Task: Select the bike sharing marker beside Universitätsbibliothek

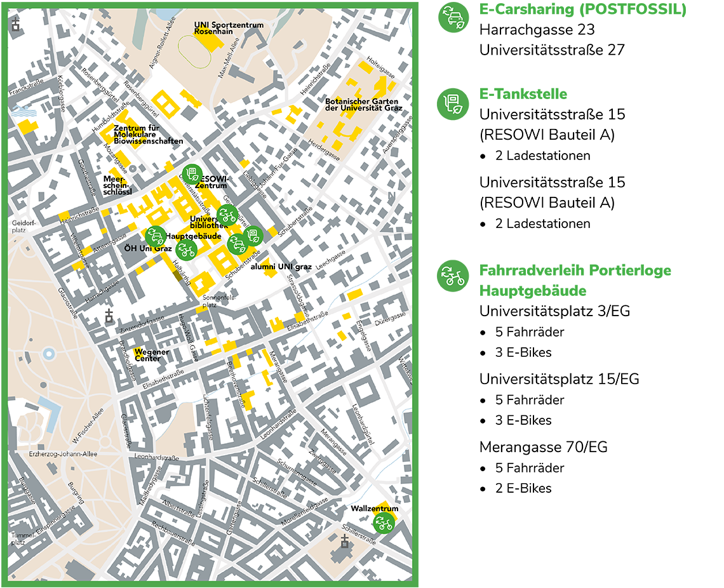Action: pos(227,216)
